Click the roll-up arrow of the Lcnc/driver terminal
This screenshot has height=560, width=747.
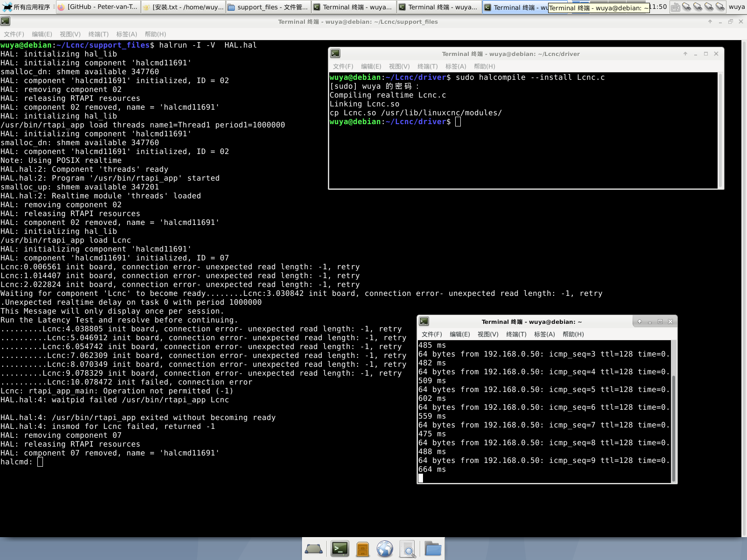tap(685, 54)
